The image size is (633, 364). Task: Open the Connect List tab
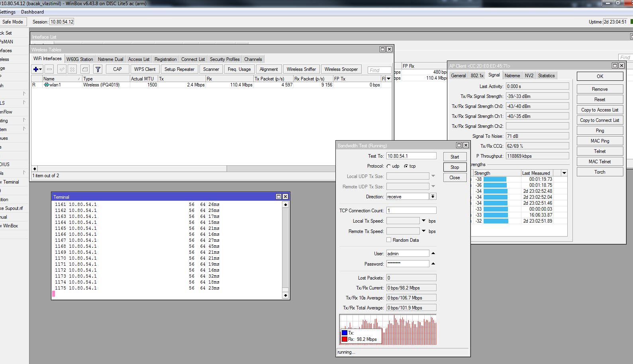[x=193, y=59]
